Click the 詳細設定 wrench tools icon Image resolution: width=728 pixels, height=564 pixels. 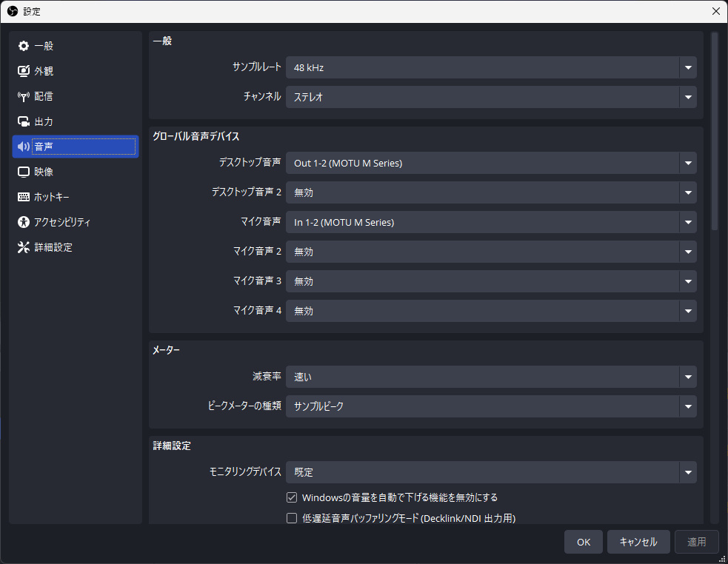point(24,247)
